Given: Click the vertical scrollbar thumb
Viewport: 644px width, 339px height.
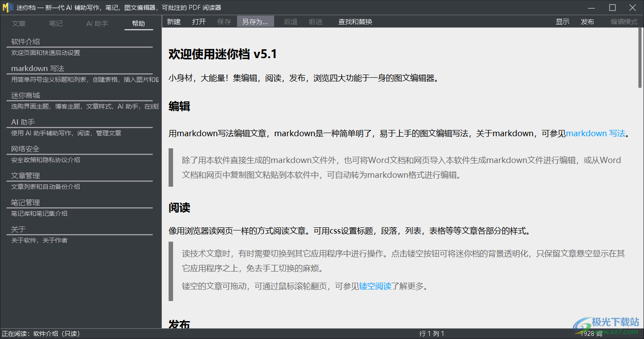Looking at the screenshot, I should tap(640, 58).
